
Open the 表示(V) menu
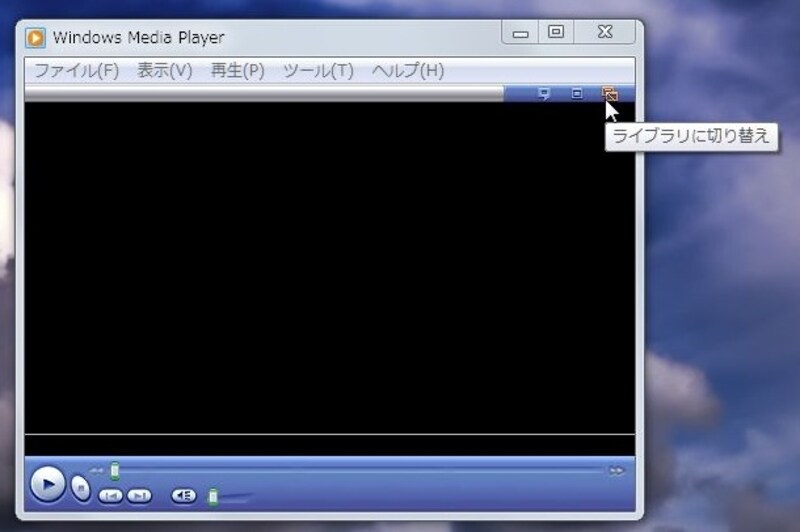[165, 70]
